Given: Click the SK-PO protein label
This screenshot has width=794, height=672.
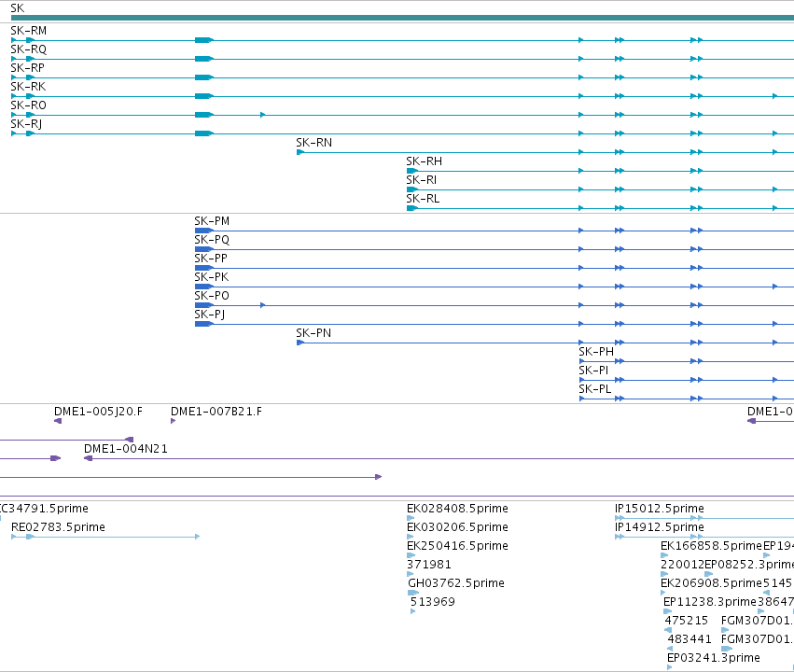Looking at the screenshot, I should (x=212, y=296).
